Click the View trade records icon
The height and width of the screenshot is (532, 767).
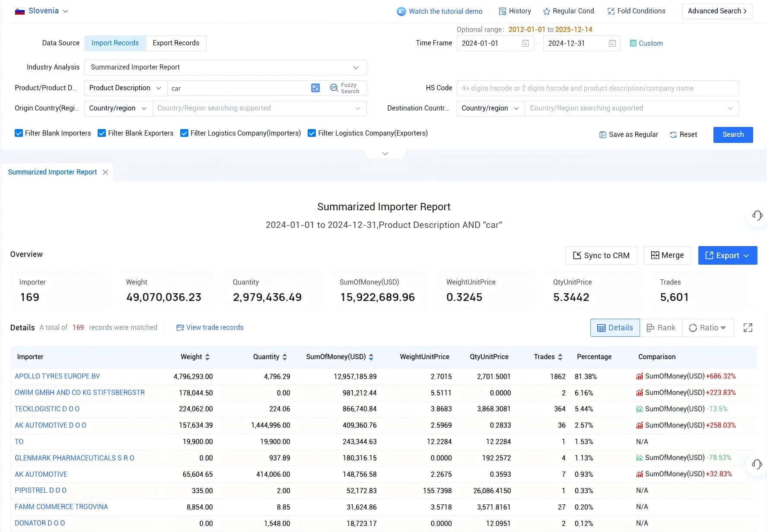pyautogui.click(x=180, y=328)
